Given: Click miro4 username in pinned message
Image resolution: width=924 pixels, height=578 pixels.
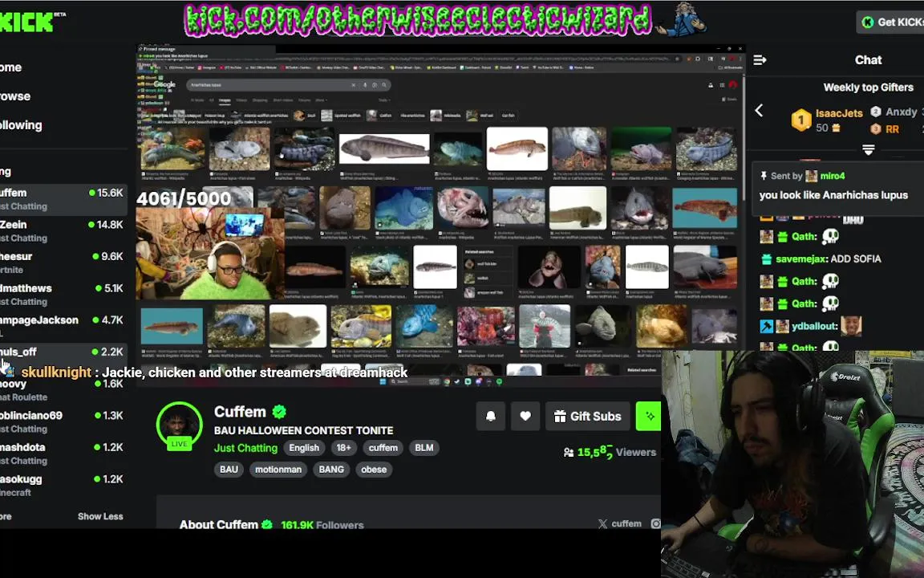Looking at the screenshot, I should [832, 176].
